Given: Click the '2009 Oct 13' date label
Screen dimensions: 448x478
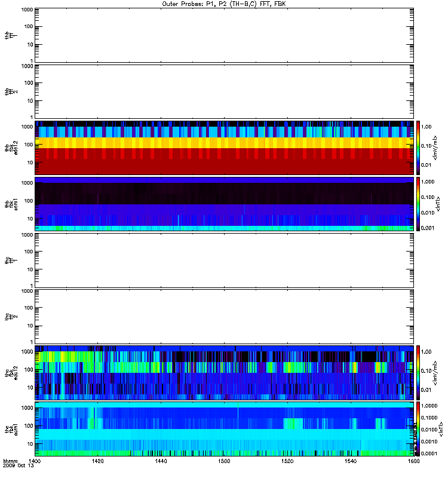Looking at the screenshot, I should [x=19, y=465].
